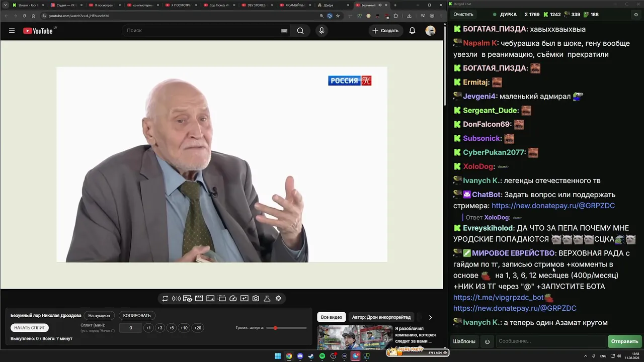Open Steam from the taskbar
Image resolution: width=644 pixels, height=362 pixels.
(311, 356)
